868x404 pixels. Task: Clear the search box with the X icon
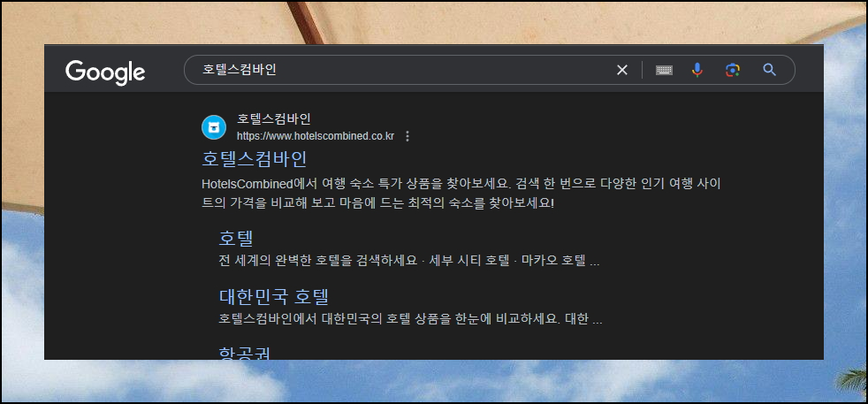click(622, 70)
